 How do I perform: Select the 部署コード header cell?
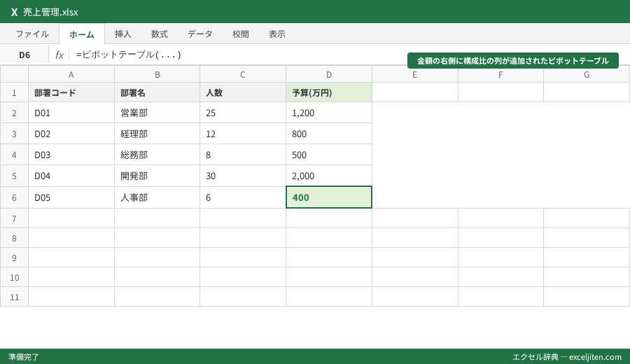[x=71, y=92]
